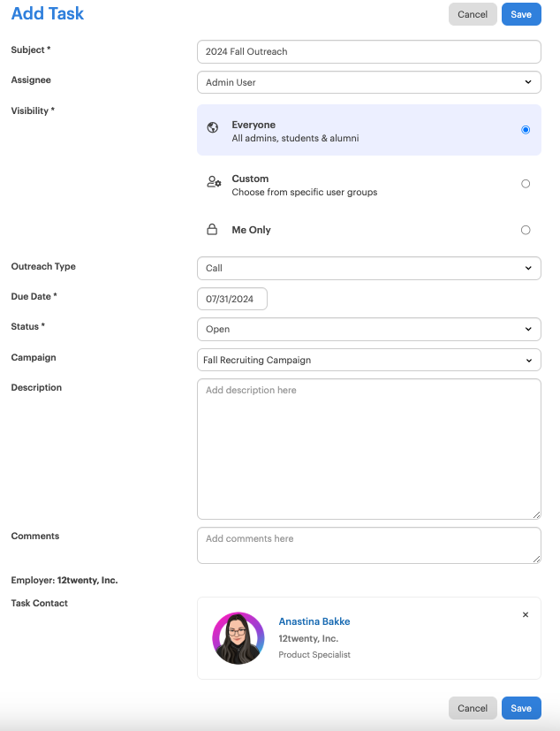Open the Anastina Bakke profile link
The width and height of the screenshot is (560, 731).
click(314, 621)
